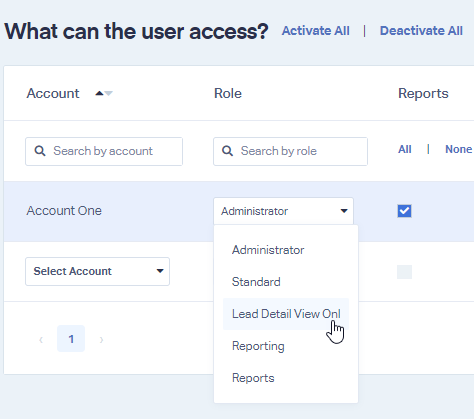Click Deactivate All link

pos(421,31)
